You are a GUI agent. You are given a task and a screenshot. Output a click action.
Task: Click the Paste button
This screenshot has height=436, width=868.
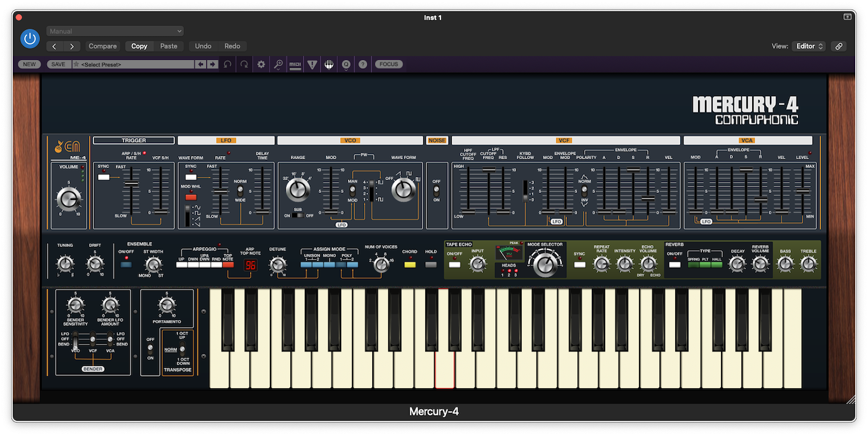tap(169, 46)
